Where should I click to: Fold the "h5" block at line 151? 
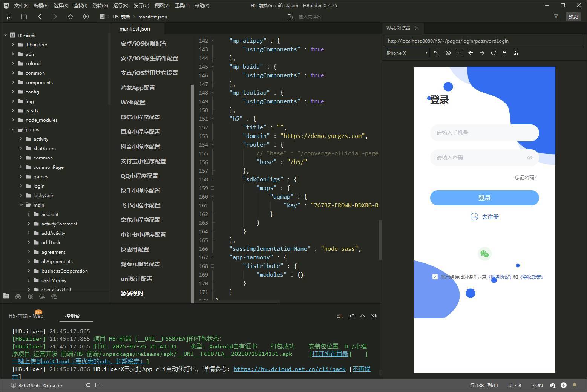coord(212,118)
